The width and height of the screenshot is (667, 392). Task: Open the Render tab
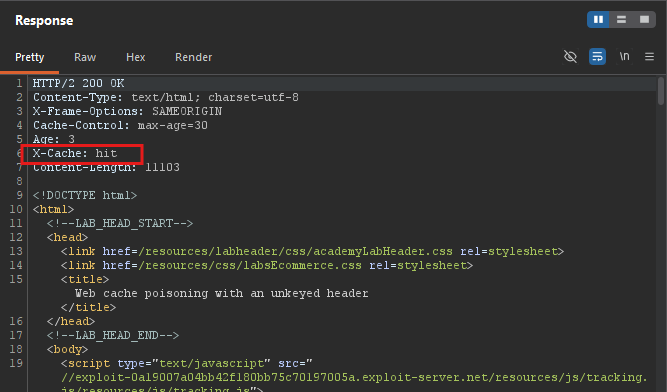(x=194, y=57)
